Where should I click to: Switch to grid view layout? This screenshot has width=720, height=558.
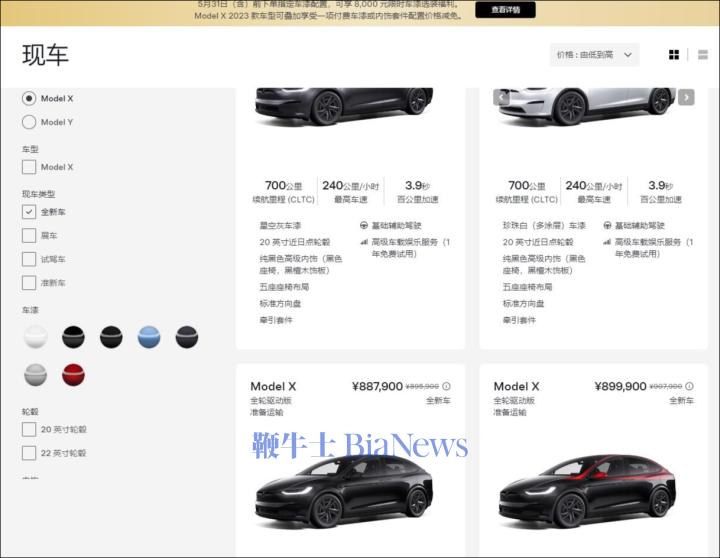674,55
